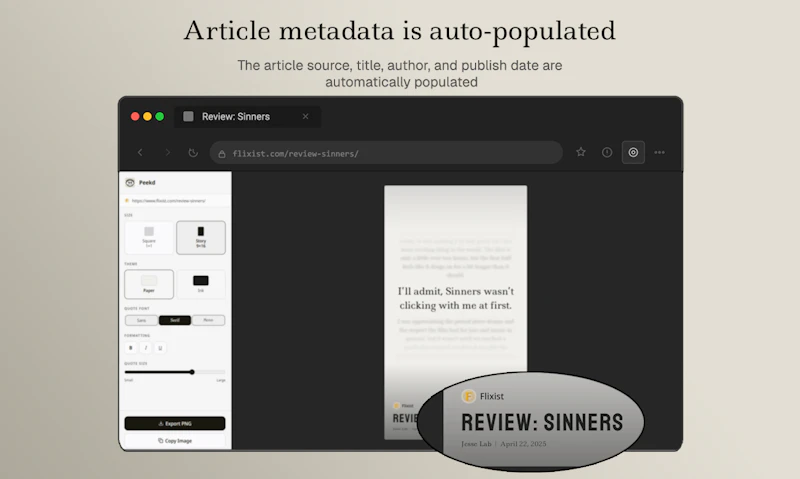The image size is (800, 479).
Task: Switch quote font to Sans
Action: pos(141,320)
